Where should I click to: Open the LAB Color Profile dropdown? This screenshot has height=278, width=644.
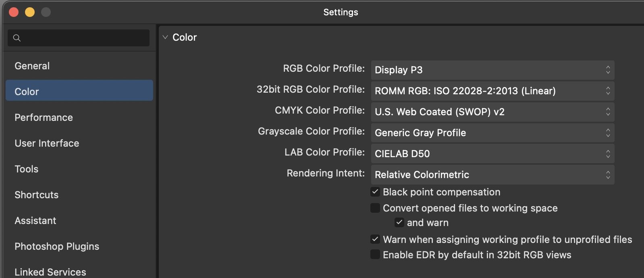point(492,154)
